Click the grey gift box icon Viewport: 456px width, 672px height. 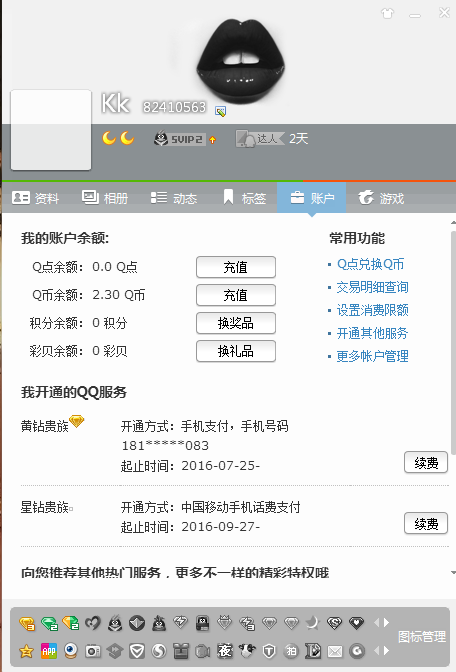181,651
